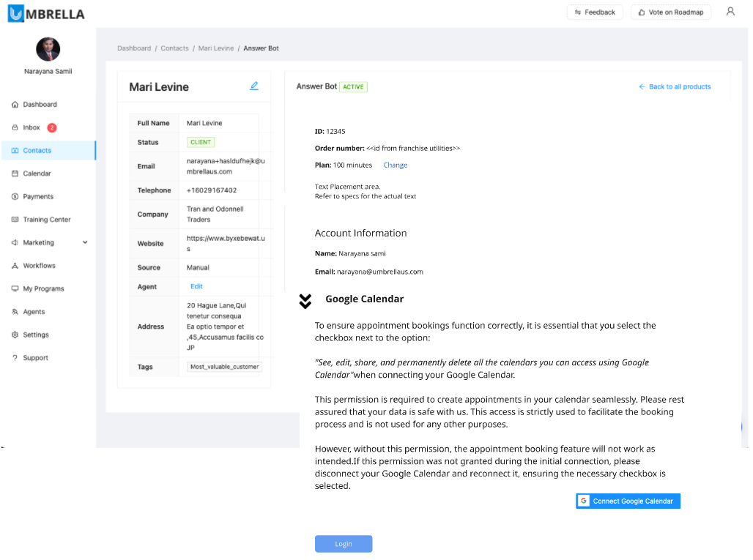This screenshot has height=560, width=753.
Task: Go to My Programs in sidebar
Action: (x=43, y=289)
